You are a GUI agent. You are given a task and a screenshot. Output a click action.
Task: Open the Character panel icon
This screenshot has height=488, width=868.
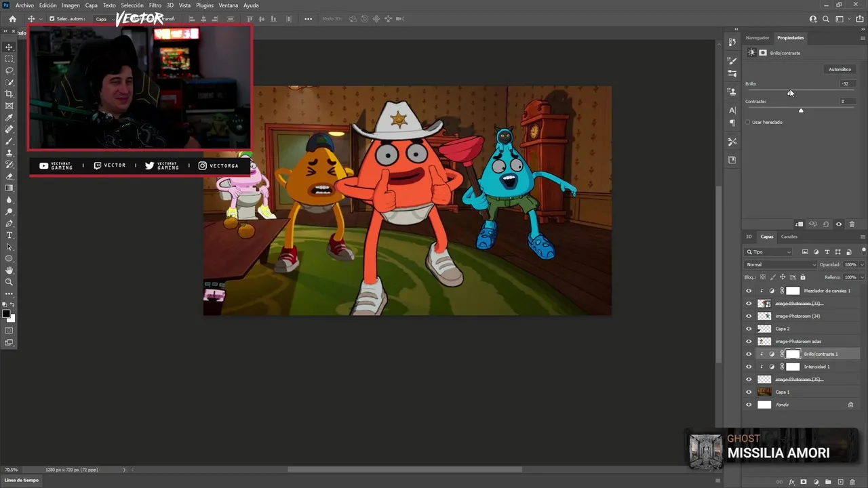click(732, 110)
